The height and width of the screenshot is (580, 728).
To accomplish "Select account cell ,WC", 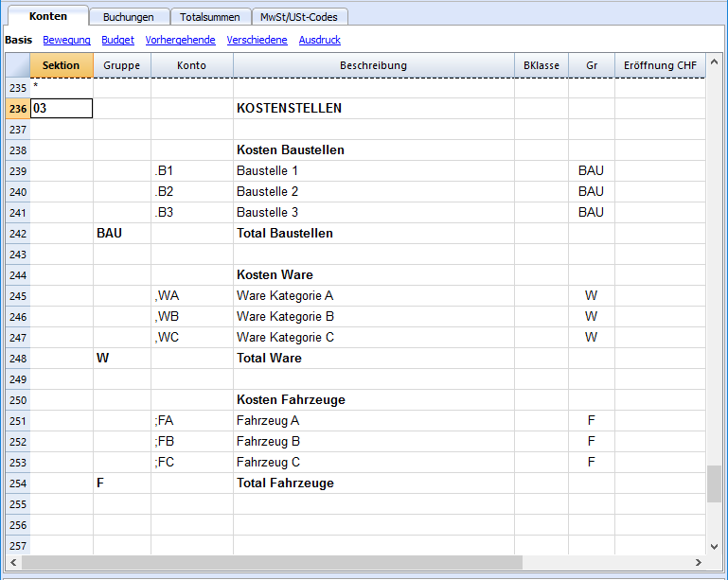I will coord(192,338).
